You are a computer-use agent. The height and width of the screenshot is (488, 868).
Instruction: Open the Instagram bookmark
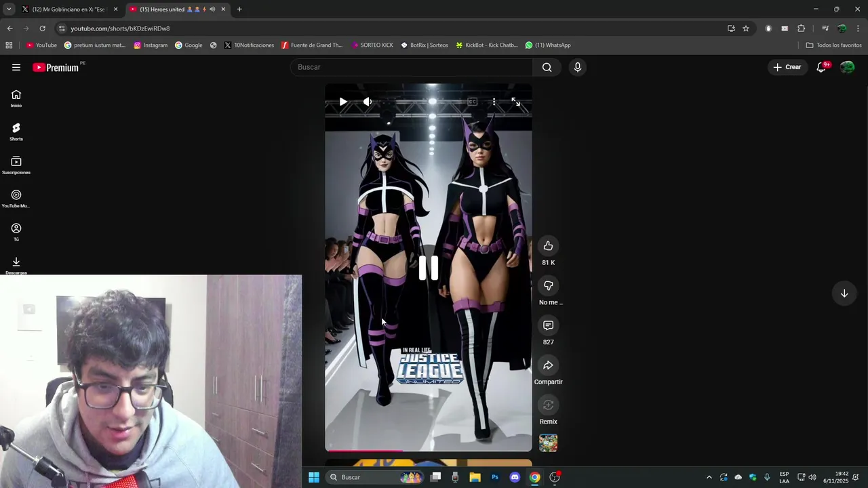(x=151, y=45)
